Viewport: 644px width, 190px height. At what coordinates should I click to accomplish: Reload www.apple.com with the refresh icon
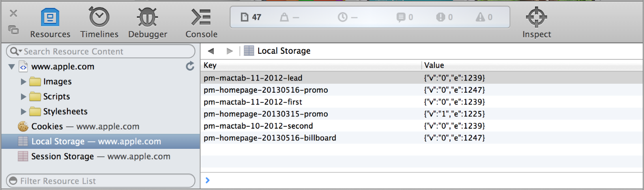[190, 66]
